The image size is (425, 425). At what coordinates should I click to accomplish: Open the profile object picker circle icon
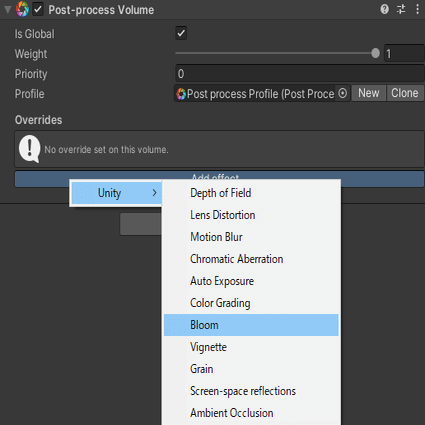point(342,93)
